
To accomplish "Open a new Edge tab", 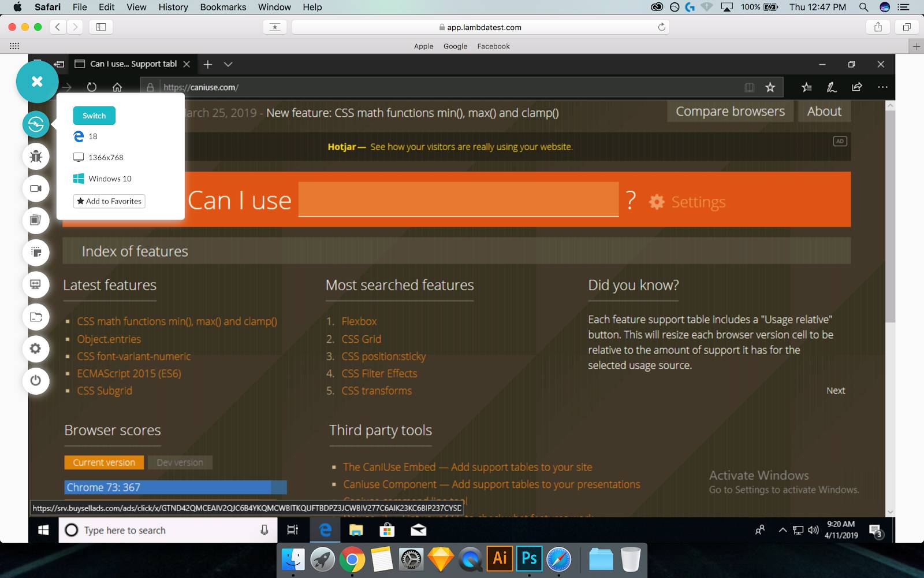I will [208, 64].
